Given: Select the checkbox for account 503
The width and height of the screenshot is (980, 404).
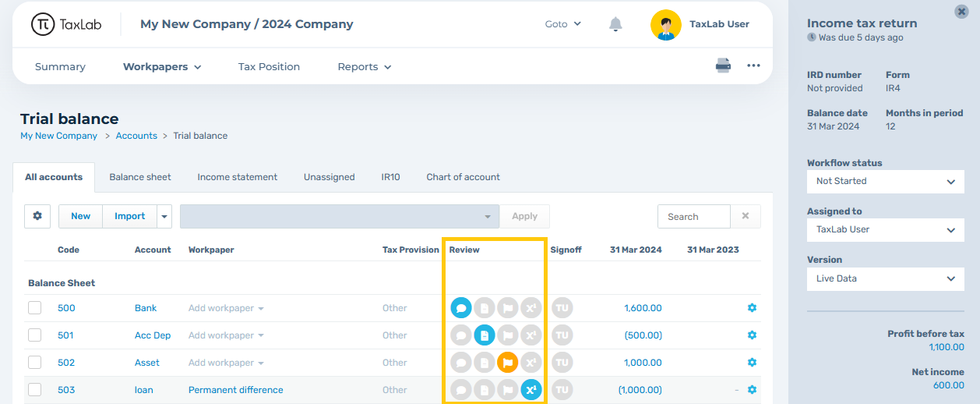Looking at the screenshot, I should click(x=35, y=390).
